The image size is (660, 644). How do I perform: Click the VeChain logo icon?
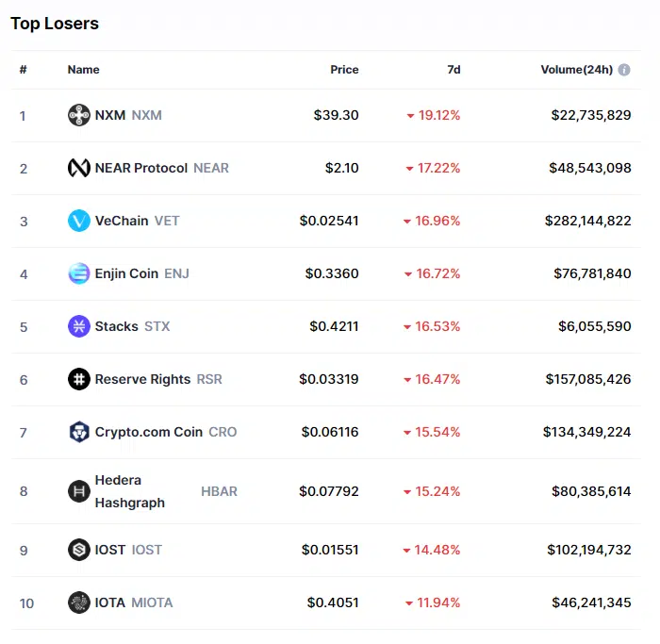(x=79, y=221)
